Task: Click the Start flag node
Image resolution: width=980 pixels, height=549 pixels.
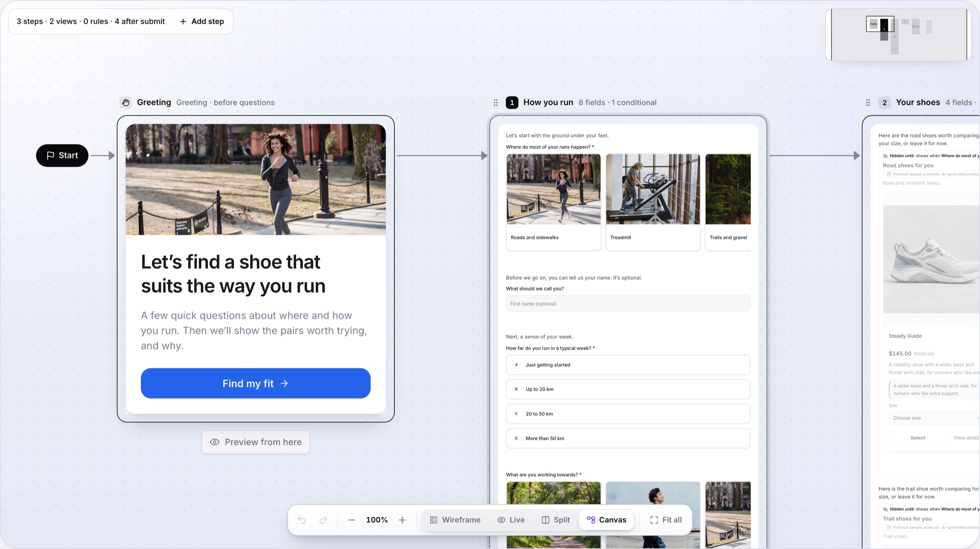Action: [x=62, y=155]
